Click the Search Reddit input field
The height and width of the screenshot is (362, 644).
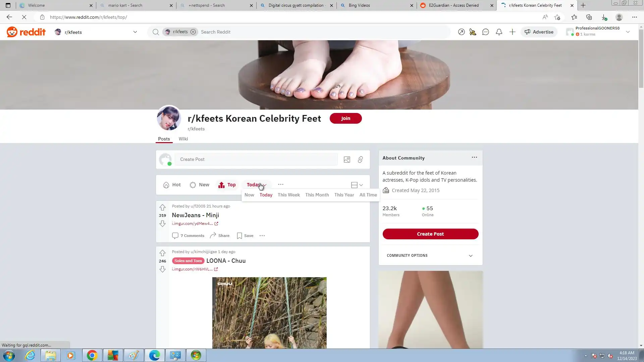322,32
